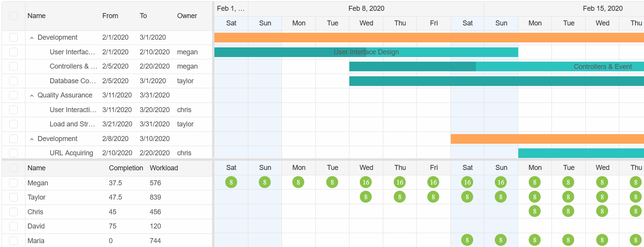Select the User Interface Design task bar
644x247 pixels.
[x=366, y=52]
